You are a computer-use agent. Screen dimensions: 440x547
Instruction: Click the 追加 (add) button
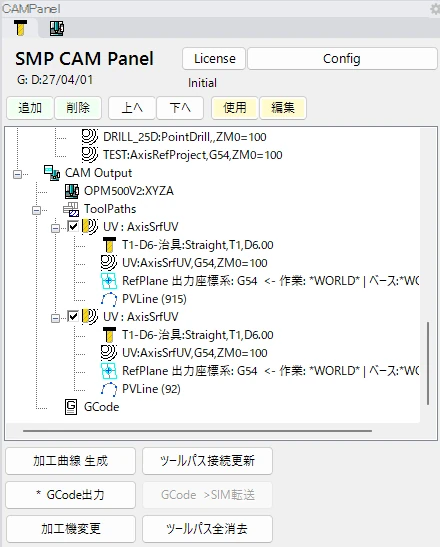pos(30,108)
